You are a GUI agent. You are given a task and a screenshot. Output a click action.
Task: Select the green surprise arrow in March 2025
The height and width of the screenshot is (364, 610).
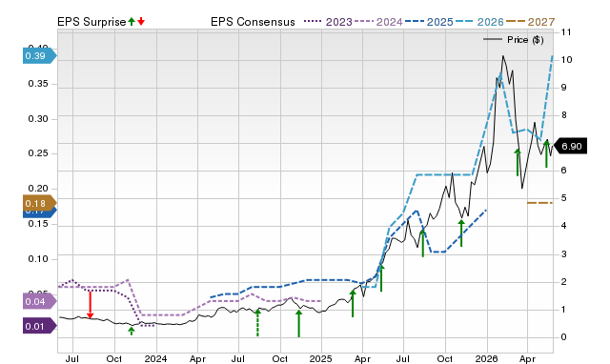pos(353,303)
